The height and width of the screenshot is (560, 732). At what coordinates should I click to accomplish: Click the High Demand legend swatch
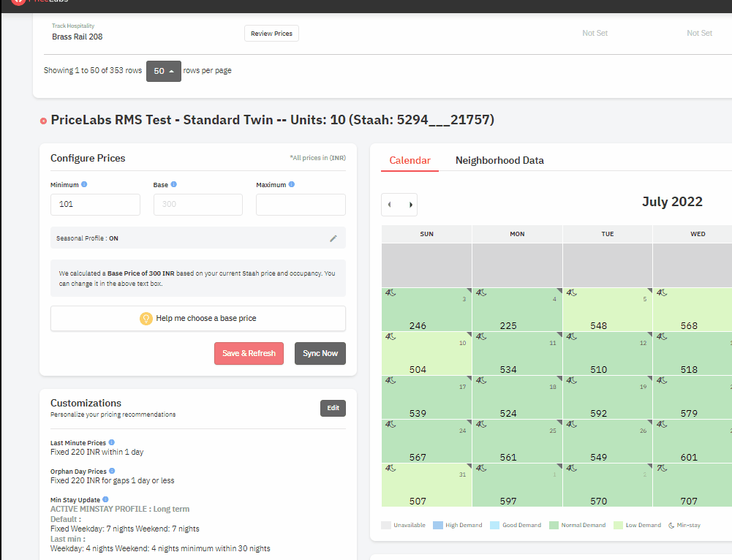[438, 526]
